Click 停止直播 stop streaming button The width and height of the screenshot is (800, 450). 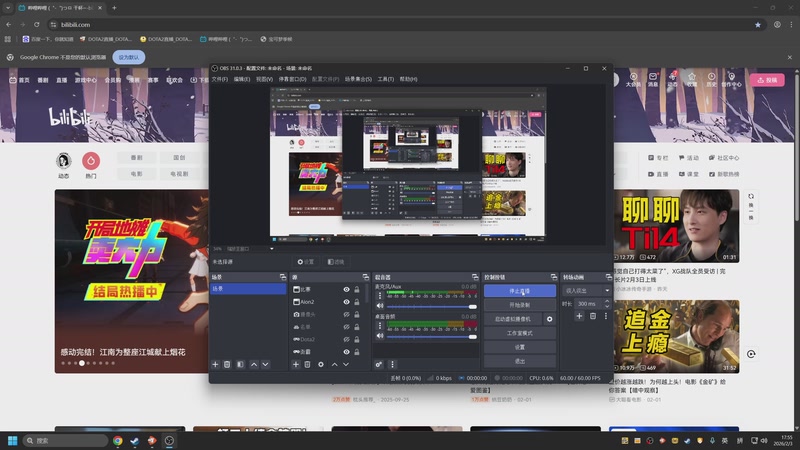pos(520,291)
